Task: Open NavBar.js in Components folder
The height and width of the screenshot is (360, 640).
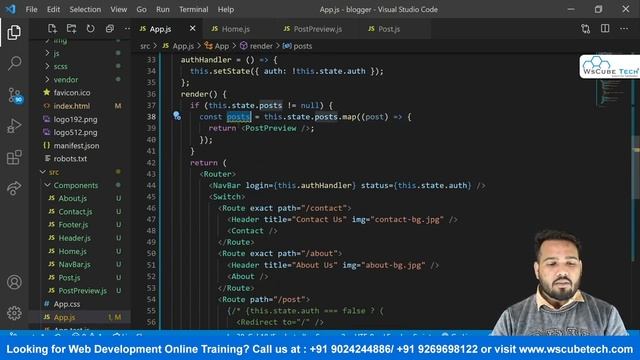Action: (x=74, y=264)
